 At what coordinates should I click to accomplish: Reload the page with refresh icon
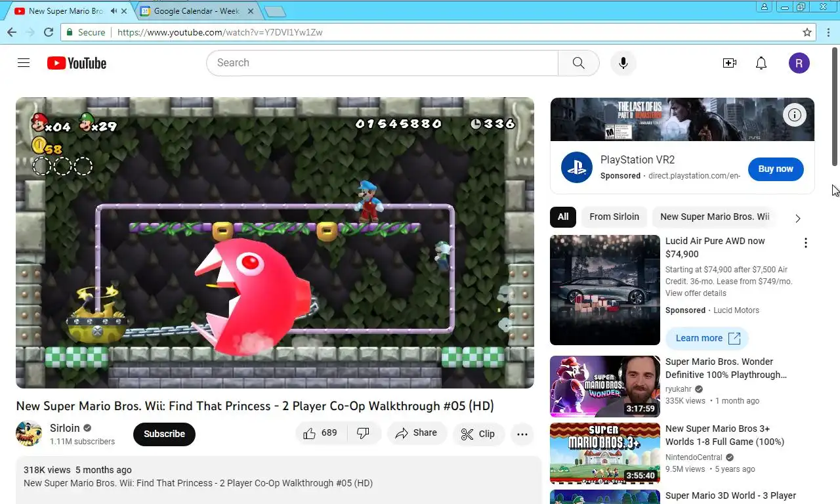[49, 32]
